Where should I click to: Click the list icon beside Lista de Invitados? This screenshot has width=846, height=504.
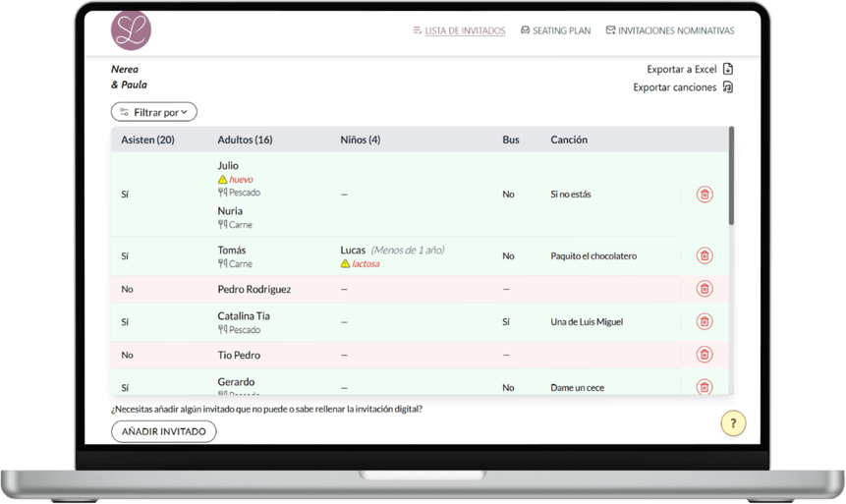point(418,30)
